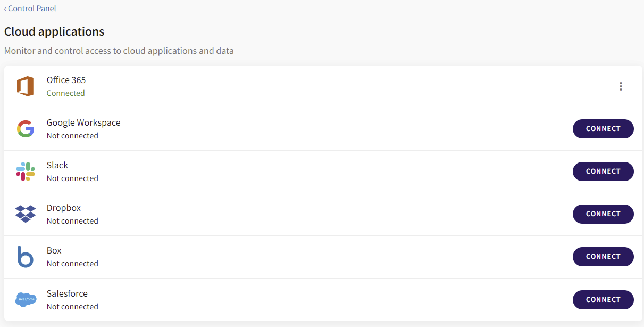
Task: Click the Cloud applications page heading
Action: coord(54,31)
